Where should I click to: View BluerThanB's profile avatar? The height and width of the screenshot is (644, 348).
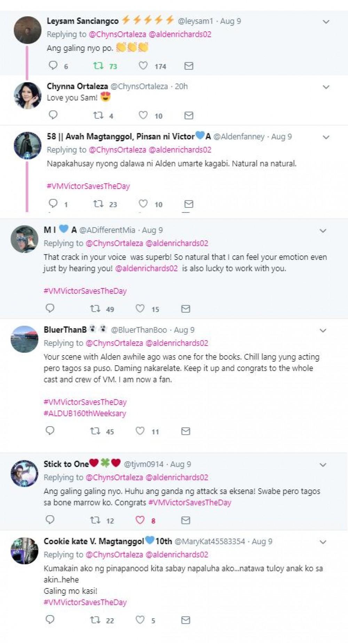pyautogui.click(x=24, y=339)
